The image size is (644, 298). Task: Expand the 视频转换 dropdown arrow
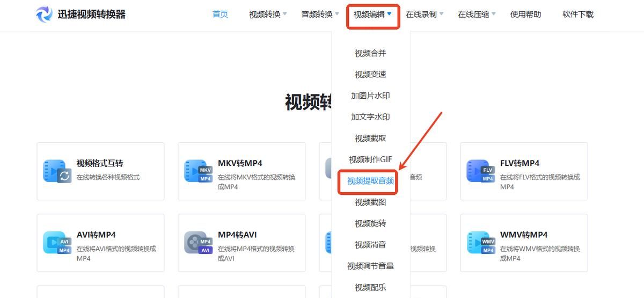point(285,14)
